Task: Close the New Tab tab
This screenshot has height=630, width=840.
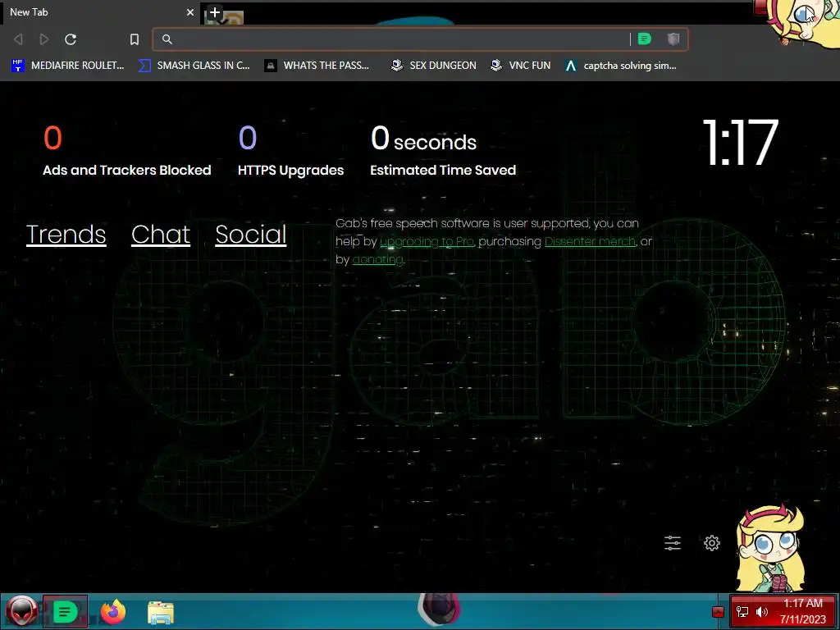Action: 190,11
